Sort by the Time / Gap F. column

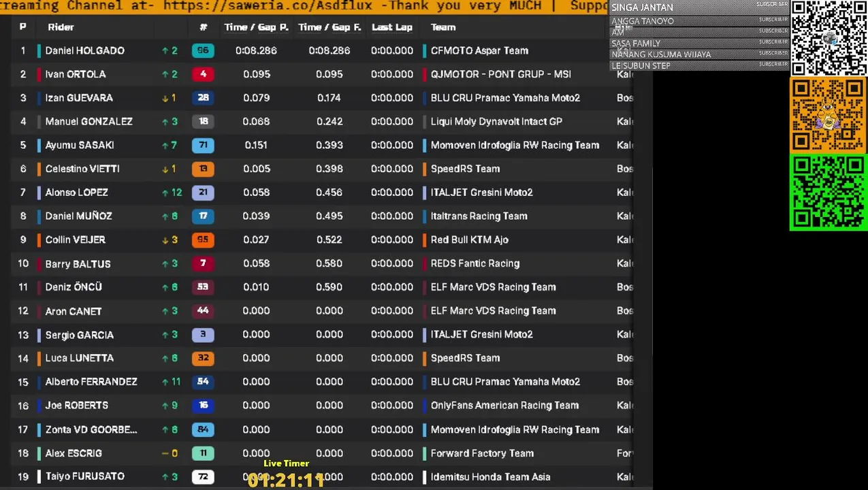(329, 27)
